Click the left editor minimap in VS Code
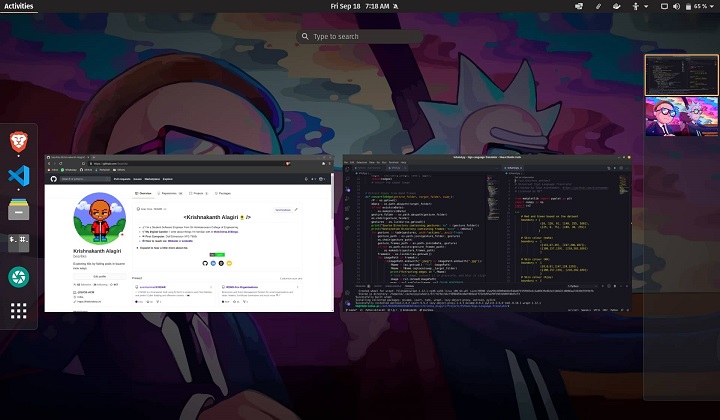The image size is (720, 420). pos(493,197)
